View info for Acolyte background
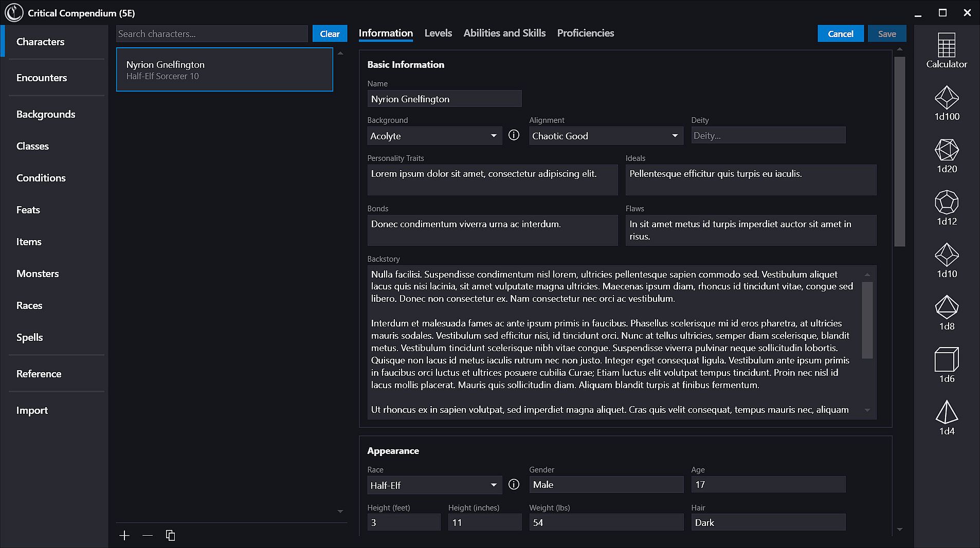980x548 pixels. coord(514,135)
